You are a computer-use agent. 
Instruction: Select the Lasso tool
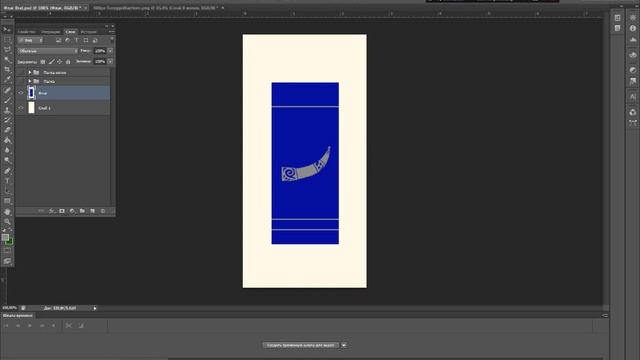tap(7, 50)
